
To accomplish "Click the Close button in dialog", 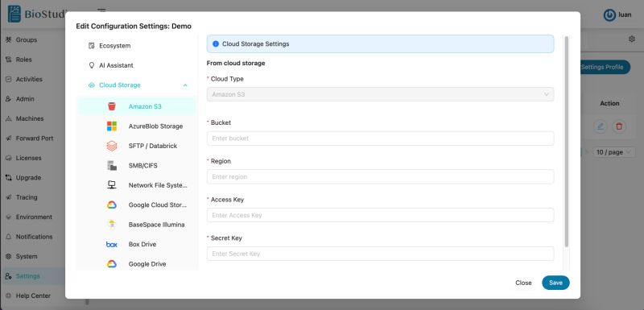I will pyautogui.click(x=523, y=283).
